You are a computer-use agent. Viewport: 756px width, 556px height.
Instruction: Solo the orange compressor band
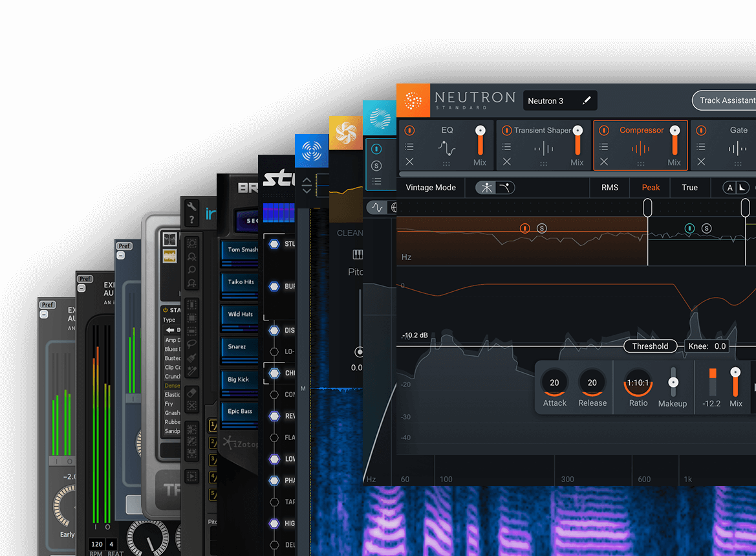[x=541, y=228]
